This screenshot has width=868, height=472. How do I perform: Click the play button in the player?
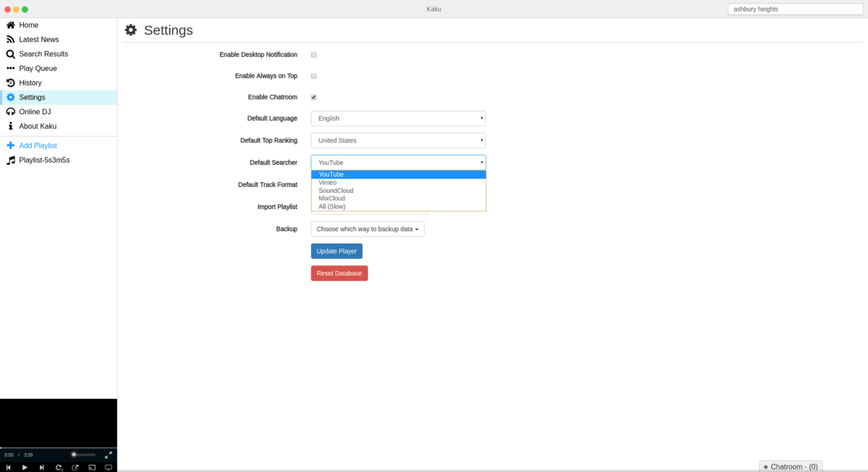click(x=25, y=468)
